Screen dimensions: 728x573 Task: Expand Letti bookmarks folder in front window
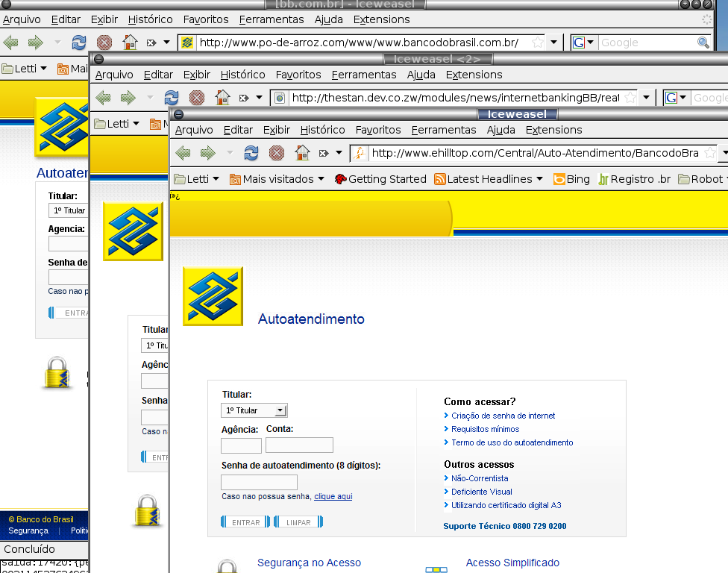pos(196,179)
